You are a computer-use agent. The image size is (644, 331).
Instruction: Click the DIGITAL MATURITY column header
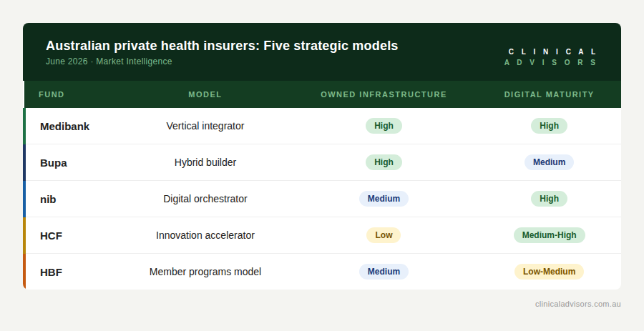pos(549,94)
